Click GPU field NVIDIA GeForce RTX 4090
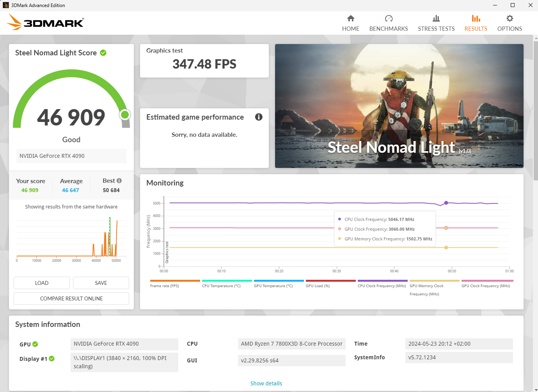This screenshot has width=538, height=392. coord(124,344)
